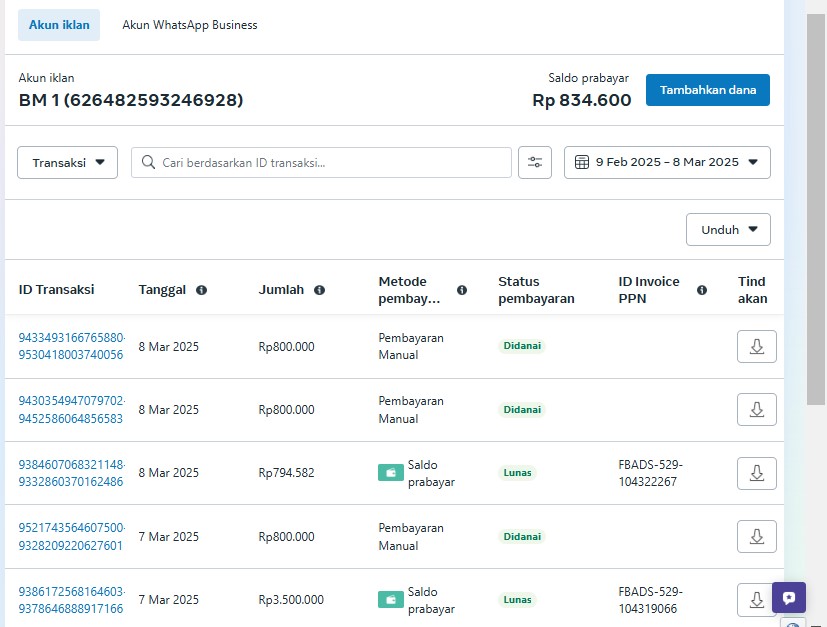
Task: Click the vertical scrollbar on the right
Action: click(816, 200)
